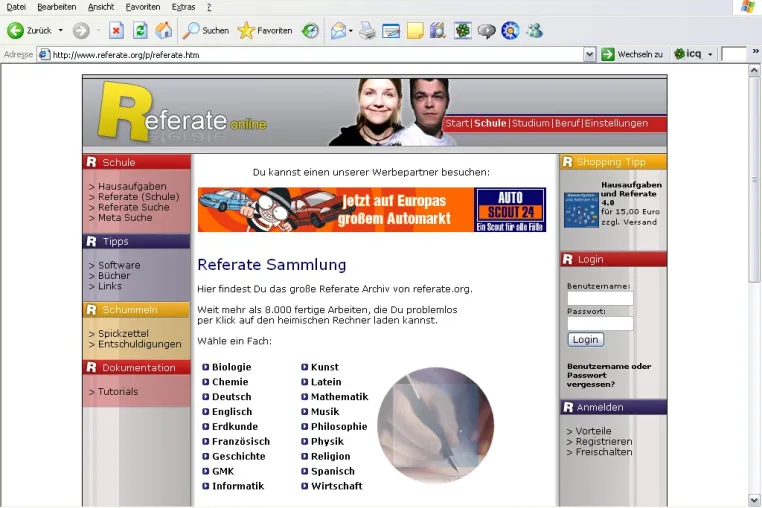Click the Refresh page icon
Image resolution: width=762 pixels, height=508 pixels.
pos(140,31)
